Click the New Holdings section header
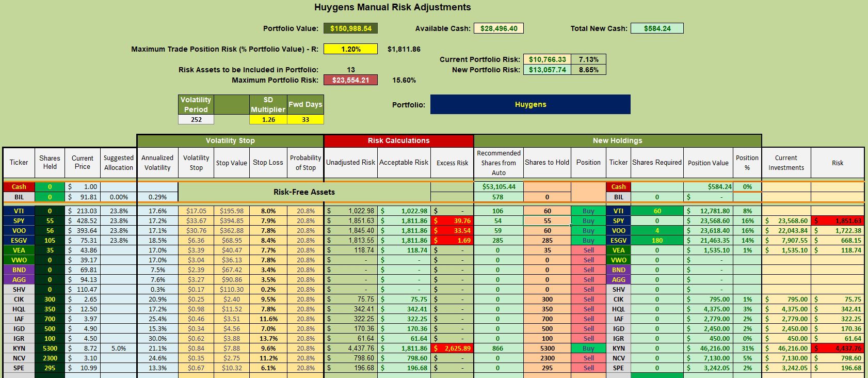868x378 pixels. click(x=618, y=140)
